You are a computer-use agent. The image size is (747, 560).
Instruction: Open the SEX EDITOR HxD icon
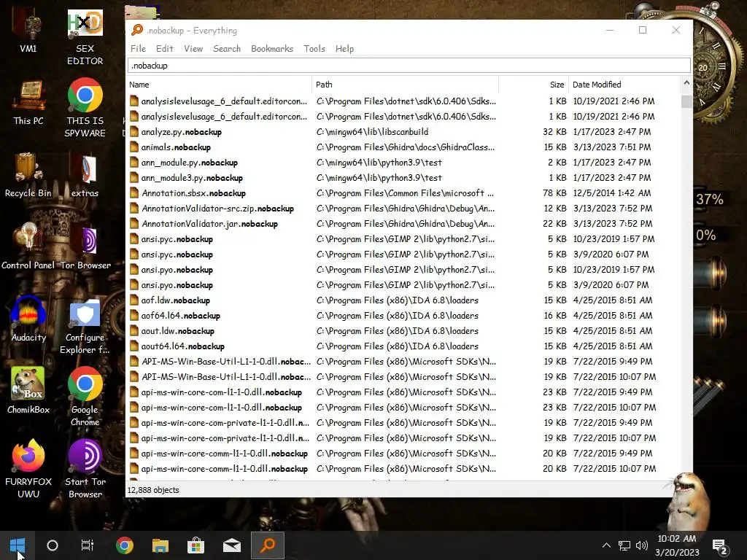click(x=85, y=37)
